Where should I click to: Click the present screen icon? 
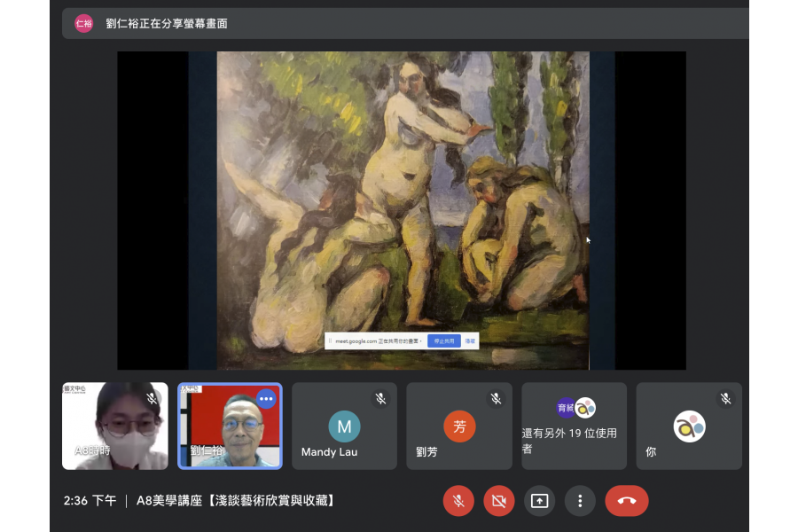coord(539,501)
